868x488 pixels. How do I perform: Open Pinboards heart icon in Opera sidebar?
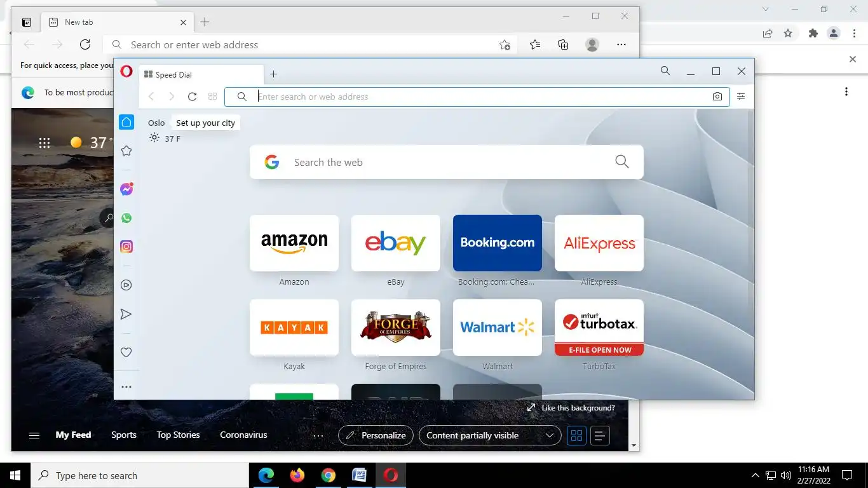pyautogui.click(x=126, y=353)
